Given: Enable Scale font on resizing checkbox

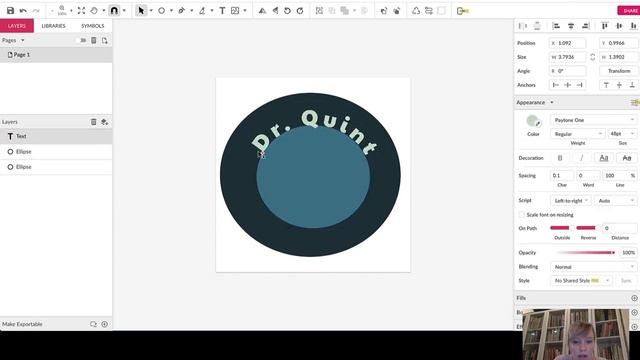Looking at the screenshot, I should [521, 215].
